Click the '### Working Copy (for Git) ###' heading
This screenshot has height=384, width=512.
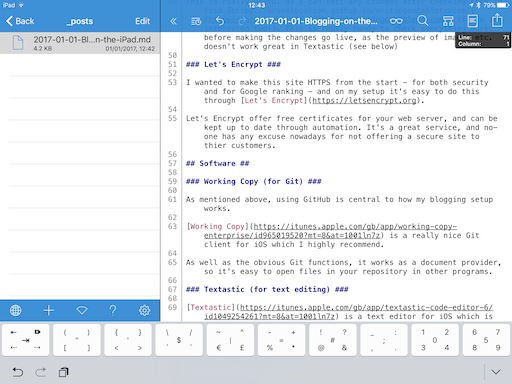point(254,181)
